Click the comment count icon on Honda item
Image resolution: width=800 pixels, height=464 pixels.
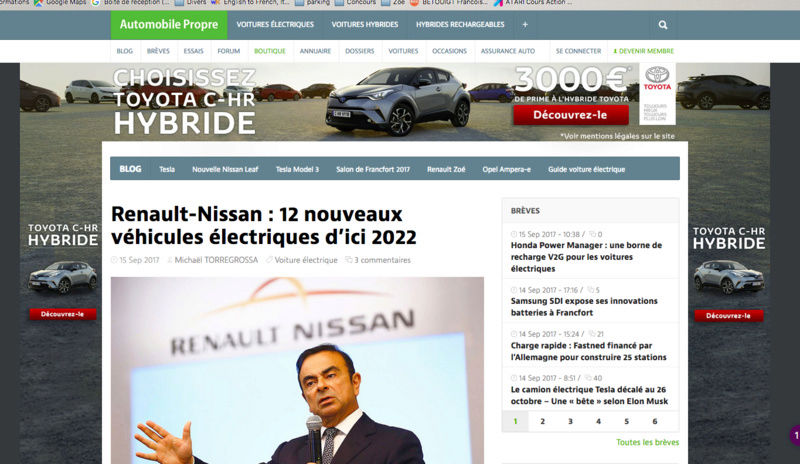pos(592,234)
